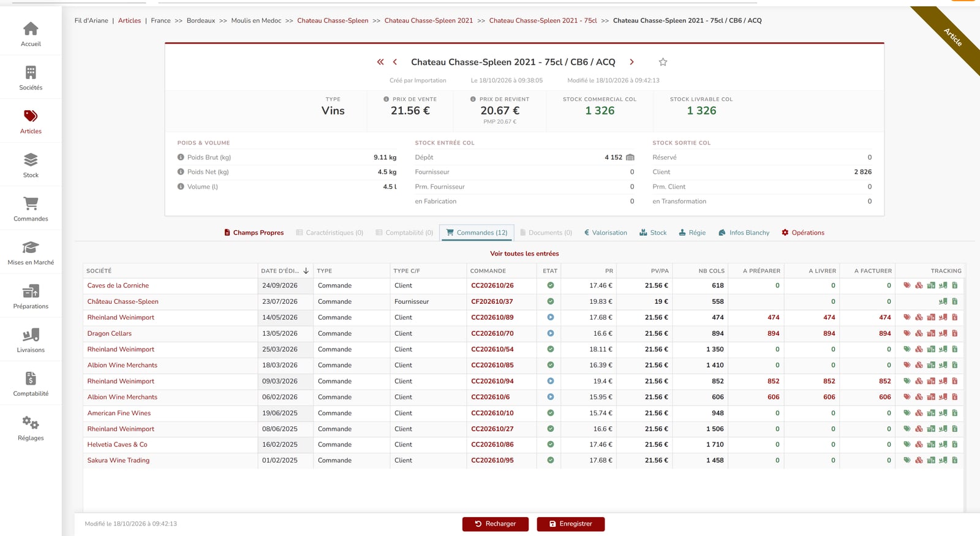
Task: Click Voir toutes les entrées link
Action: 524,254
